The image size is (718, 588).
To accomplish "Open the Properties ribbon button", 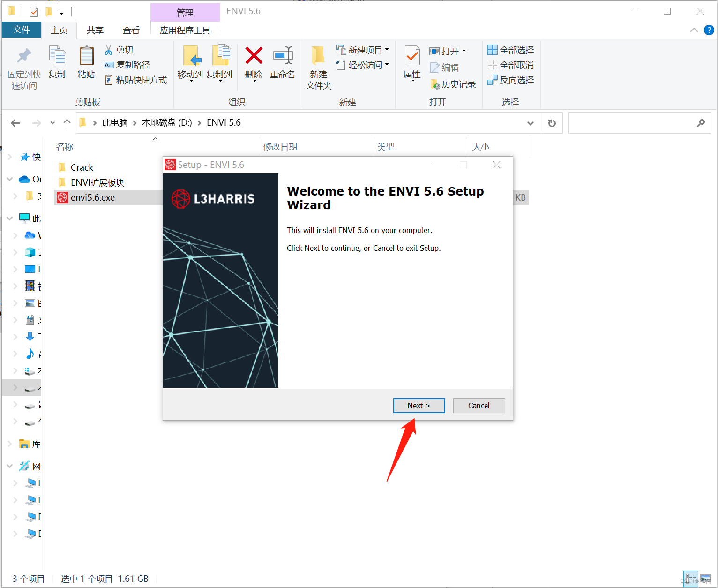I will 412,63.
